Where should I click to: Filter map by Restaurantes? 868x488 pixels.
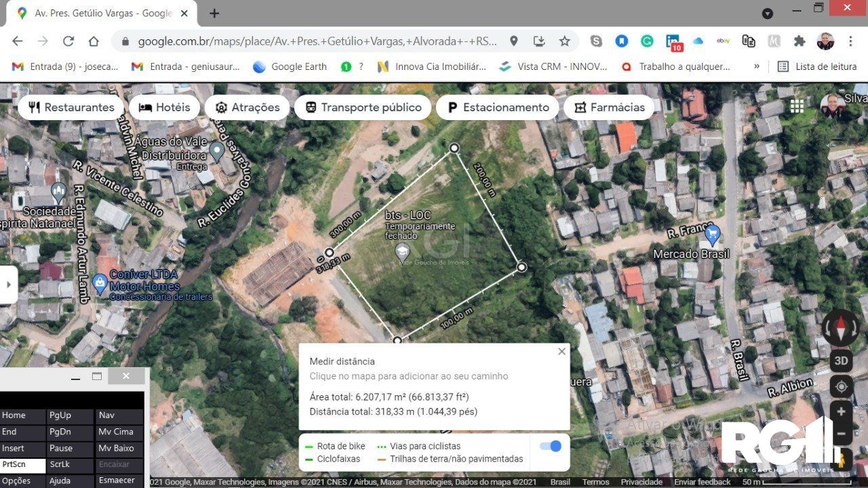[x=71, y=107]
